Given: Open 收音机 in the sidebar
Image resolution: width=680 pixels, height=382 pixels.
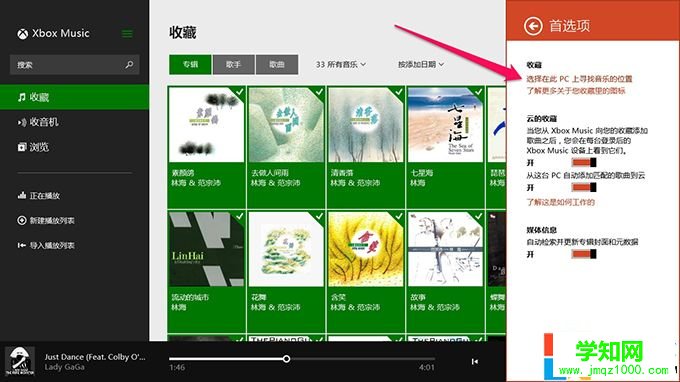Looking at the screenshot, I should (x=74, y=122).
